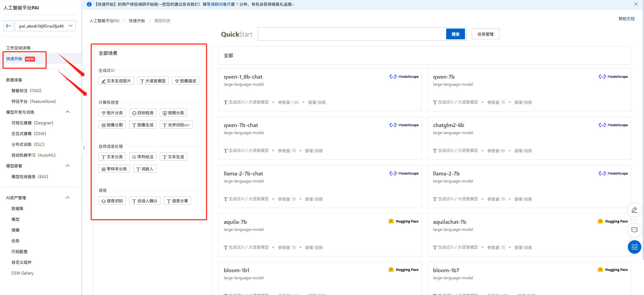The image size is (644, 295).
Task: Close the survey notification banner
Action: pos(636,4)
